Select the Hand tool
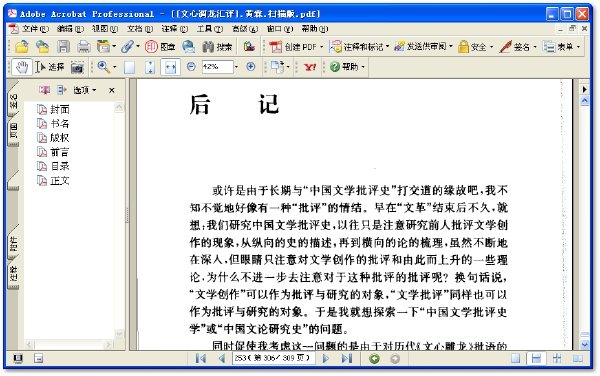Screen dimensions: 600x376 pos(22,67)
